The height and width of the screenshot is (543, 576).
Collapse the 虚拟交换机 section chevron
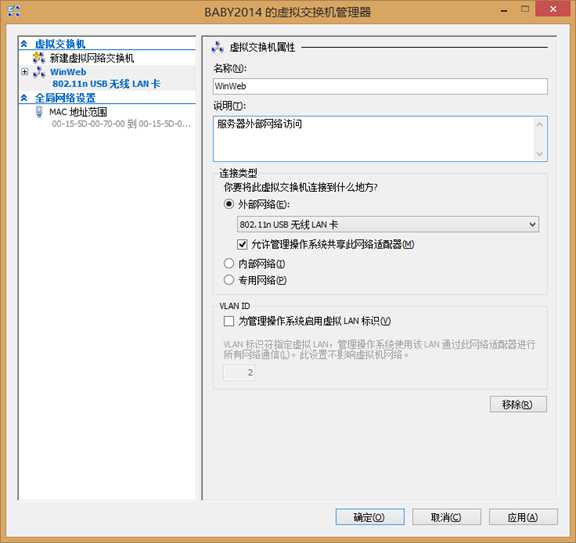coord(24,44)
